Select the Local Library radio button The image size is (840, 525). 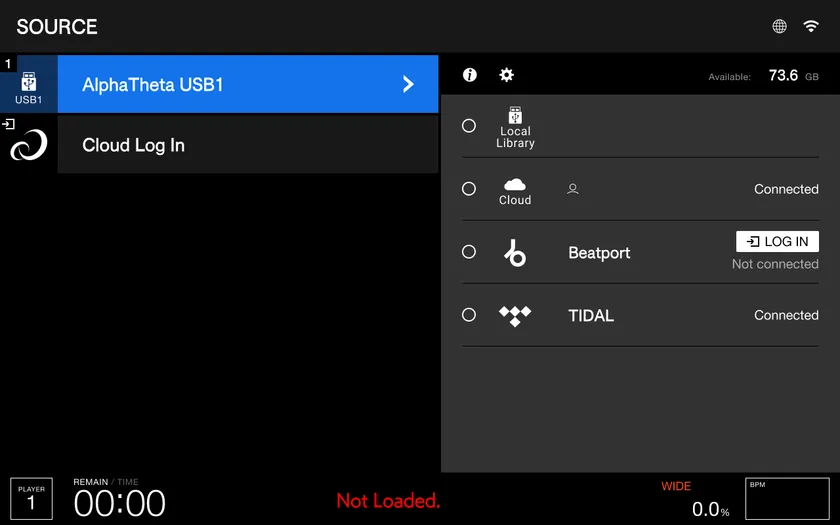(469, 125)
